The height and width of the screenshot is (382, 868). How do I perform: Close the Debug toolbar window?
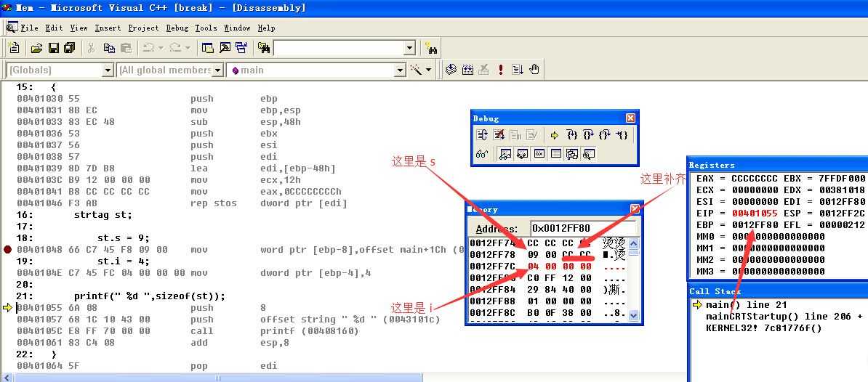pyautogui.click(x=630, y=118)
